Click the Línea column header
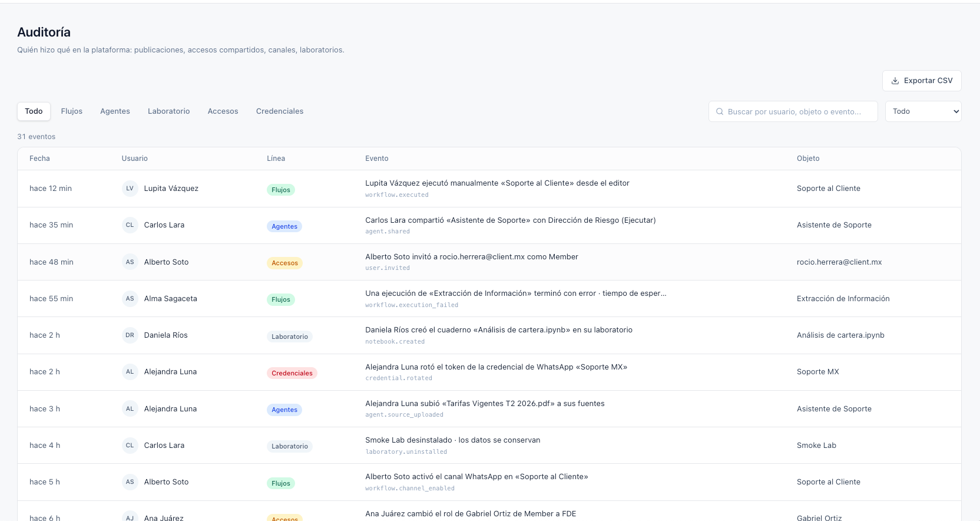 [x=276, y=159]
